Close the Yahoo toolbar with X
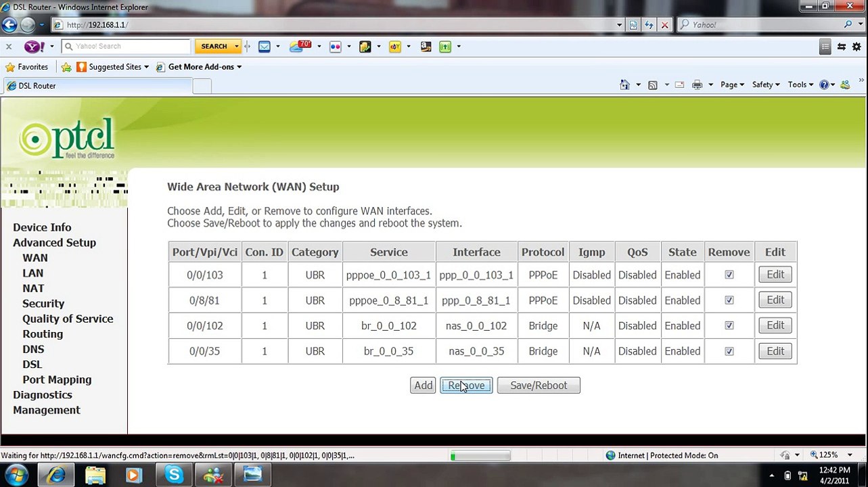The height and width of the screenshot is (487, 868). tap(8, 47)
